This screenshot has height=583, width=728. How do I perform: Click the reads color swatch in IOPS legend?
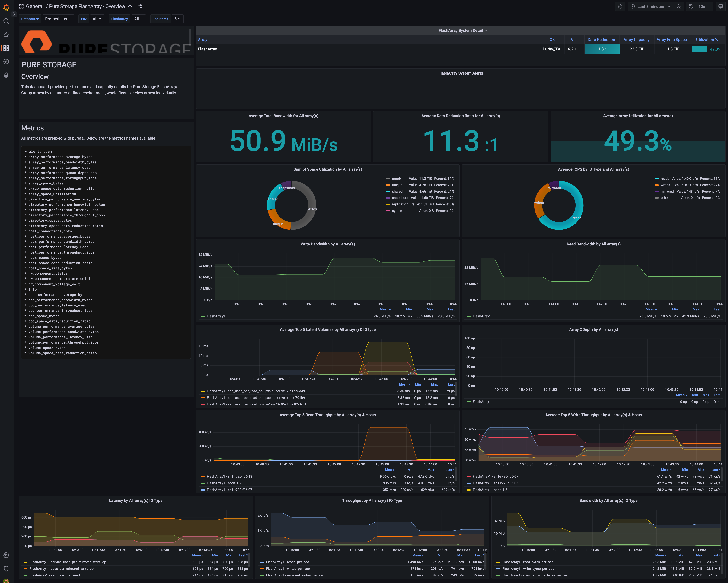(x=656, y=179)
